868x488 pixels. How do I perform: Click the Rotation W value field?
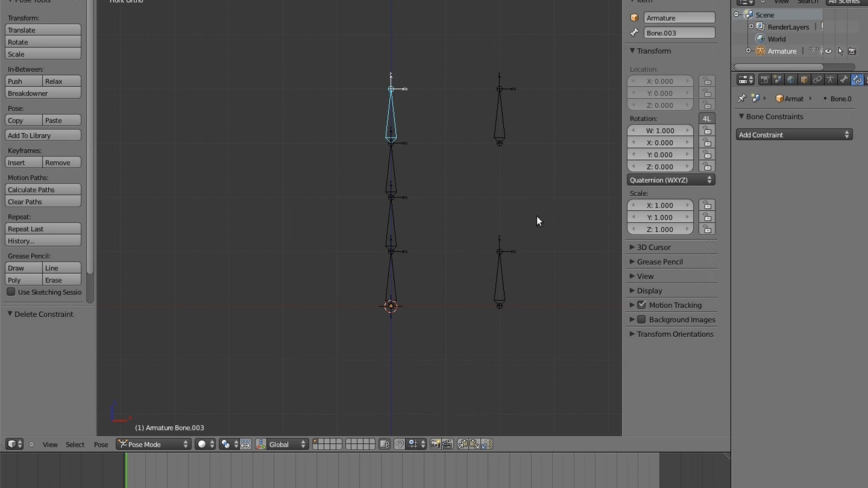pyautogui.click(x=660, y=131)
